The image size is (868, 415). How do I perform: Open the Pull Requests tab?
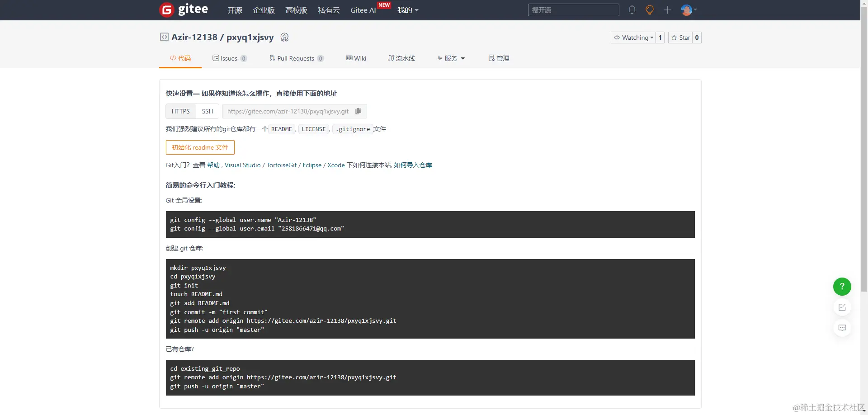click(x=297, y=58)
